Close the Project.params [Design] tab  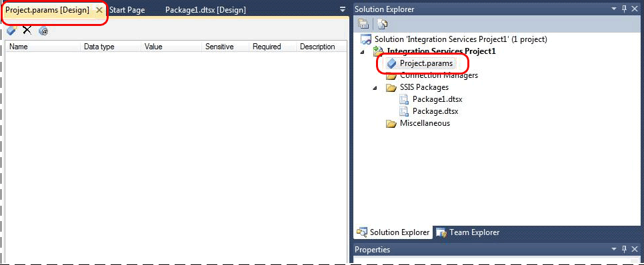coord(99,10)
